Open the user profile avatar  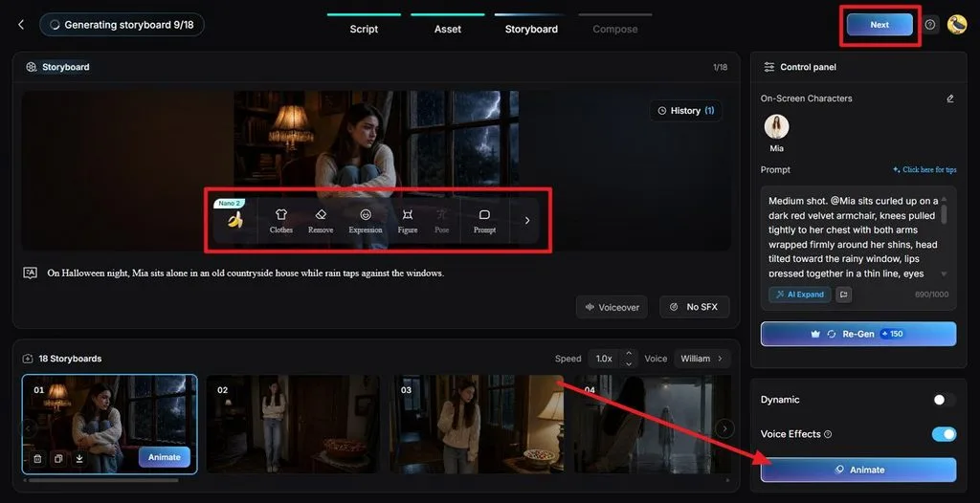coord(957,24)
